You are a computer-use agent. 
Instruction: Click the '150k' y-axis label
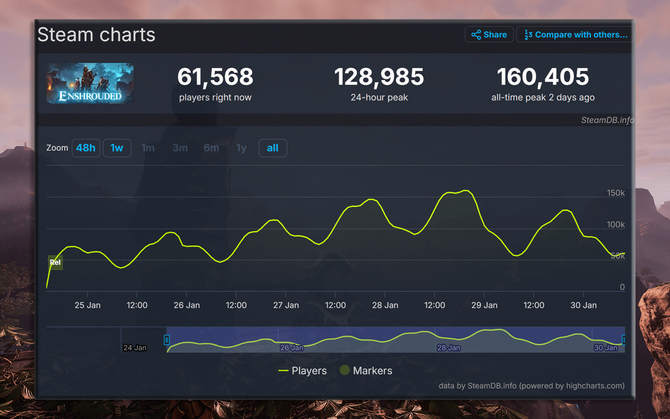coord(616,193)
